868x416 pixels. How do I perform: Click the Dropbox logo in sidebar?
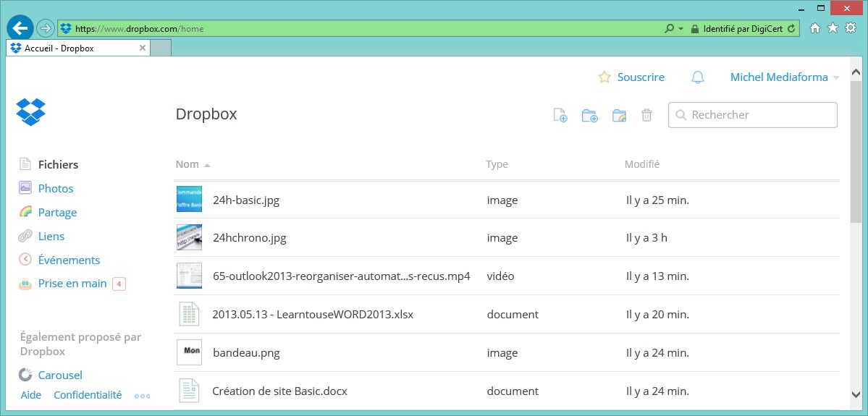click(x=31, y=112)
